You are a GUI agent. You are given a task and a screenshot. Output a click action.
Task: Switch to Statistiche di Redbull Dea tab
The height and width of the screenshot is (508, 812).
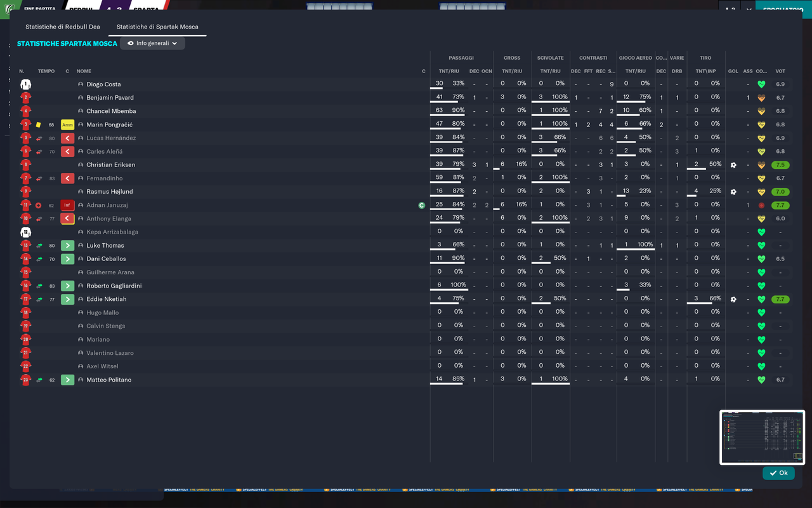coord(63,27)
